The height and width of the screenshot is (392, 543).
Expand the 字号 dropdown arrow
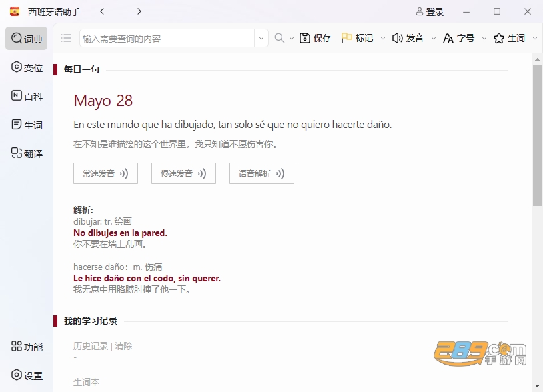(484, 39)
